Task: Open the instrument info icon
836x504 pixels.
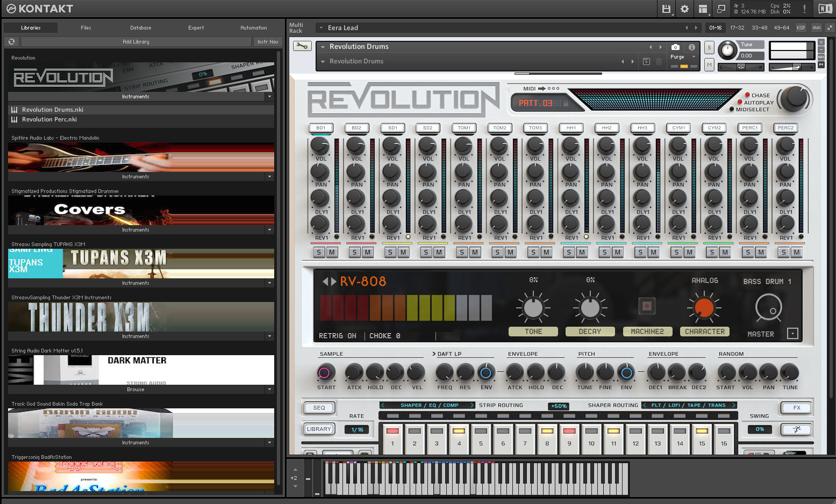Action: 692,47
